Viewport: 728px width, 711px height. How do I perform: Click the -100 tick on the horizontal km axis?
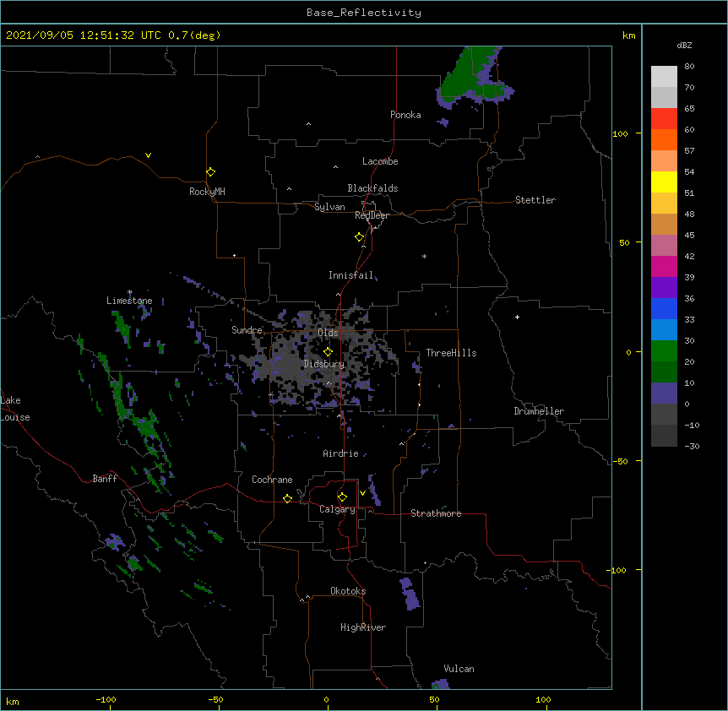(x=106, y=699)
